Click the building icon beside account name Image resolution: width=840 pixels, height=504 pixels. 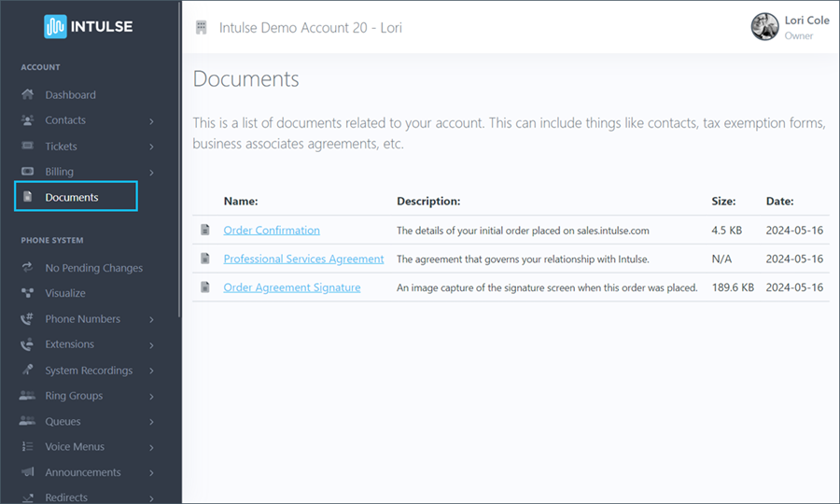(x=202, y=27)
